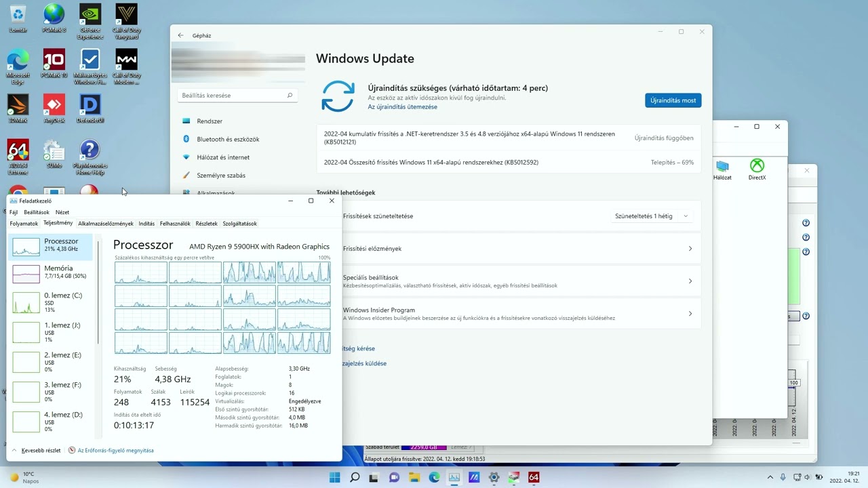Collapse Task Manager via Kevesebb részlet
The width and height of the screenshot is (868, 488).
click(x=36, y=450)
